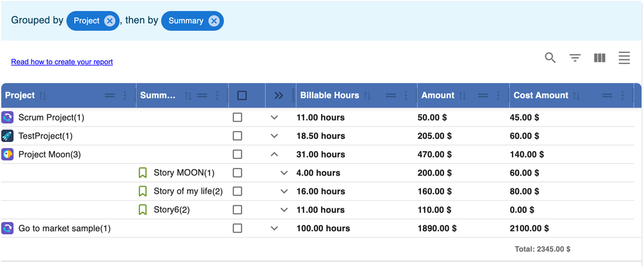Open Read how to create your report link
Viewport: 644px width, 266px height.
62,62
